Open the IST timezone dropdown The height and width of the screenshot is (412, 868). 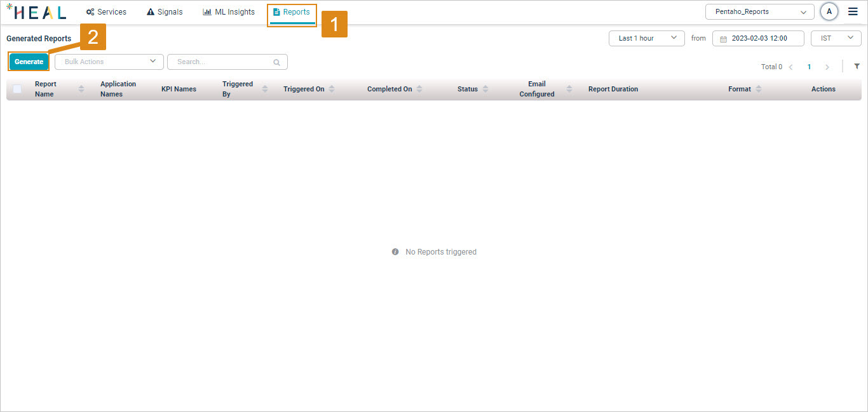836,38
